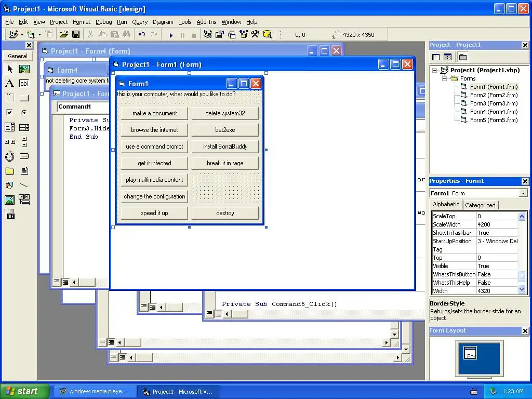The image size is (532, 399).
Task: Select the Label tool (letter A)
Action: [x=10, y=84]
